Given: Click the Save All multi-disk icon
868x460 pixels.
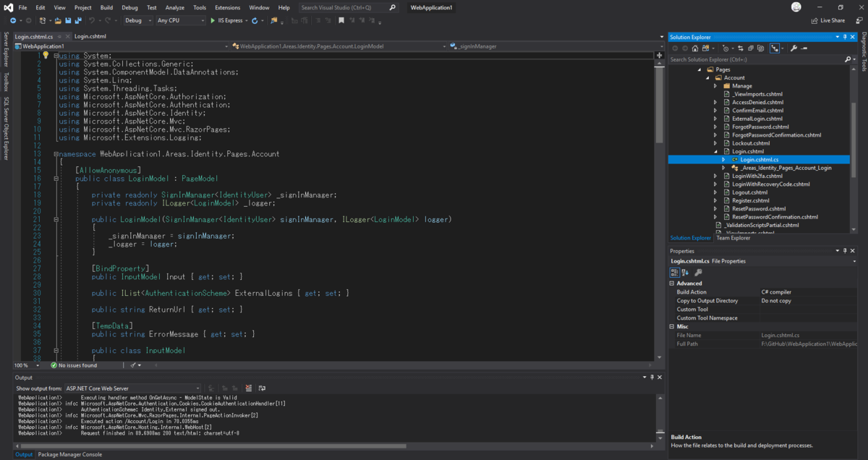Looking at the screenshot, I should (78, 20).
